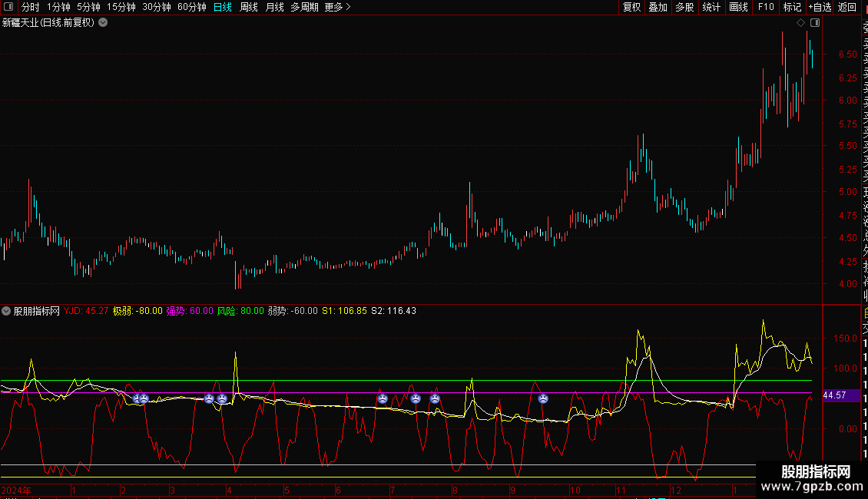Click the 150.0 indicator axis label
Screen dimensions: 868x499
click(x=845, y=338)
